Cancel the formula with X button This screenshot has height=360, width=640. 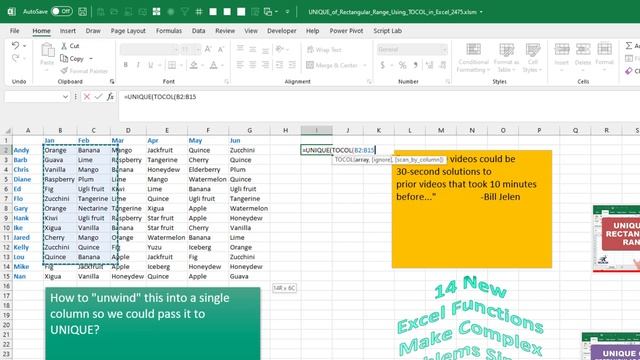click(x=87, y=97)
